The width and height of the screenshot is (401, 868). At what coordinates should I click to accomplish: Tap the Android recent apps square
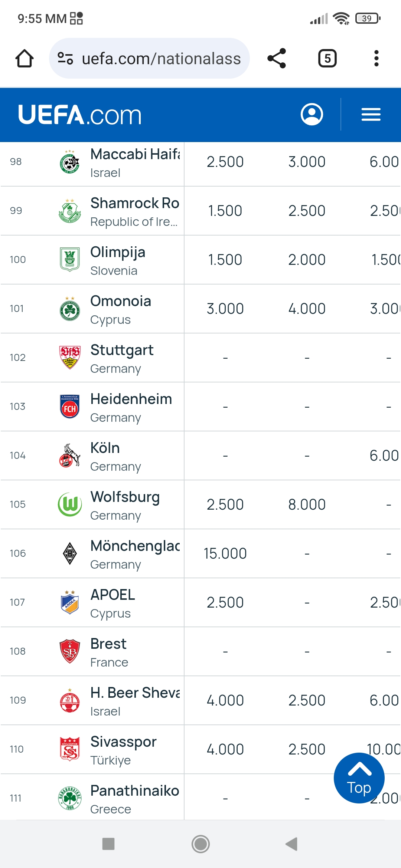[x=108, y=844]
